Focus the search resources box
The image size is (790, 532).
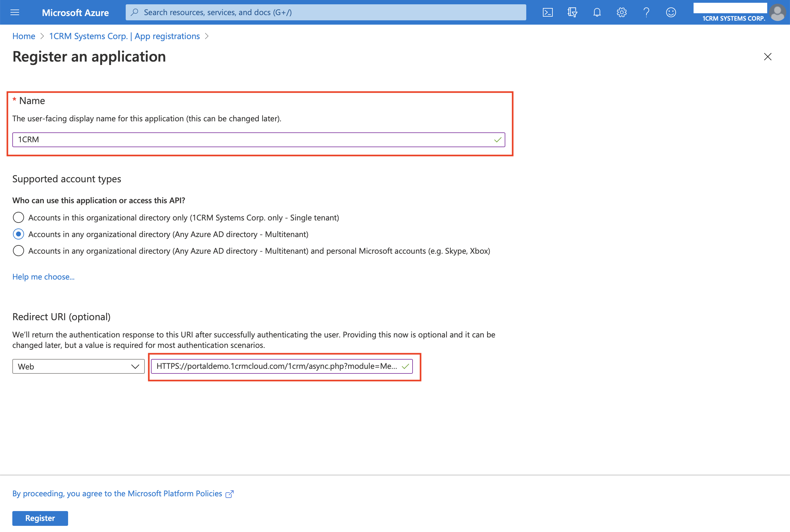coord(326,12)
